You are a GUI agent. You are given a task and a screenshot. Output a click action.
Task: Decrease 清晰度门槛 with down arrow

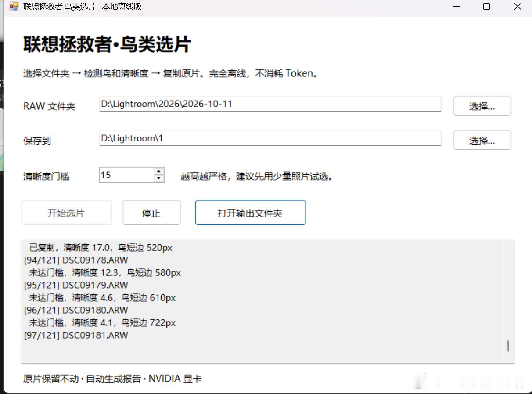[159, 178]
